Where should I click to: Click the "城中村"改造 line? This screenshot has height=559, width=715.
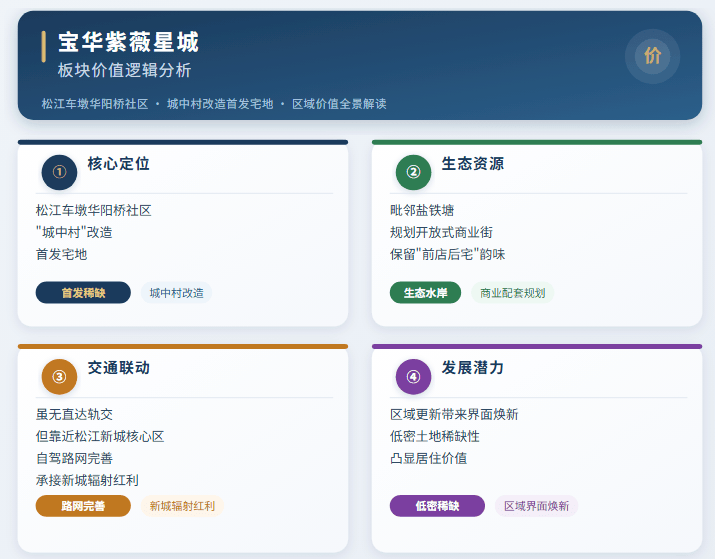point(74,232)
